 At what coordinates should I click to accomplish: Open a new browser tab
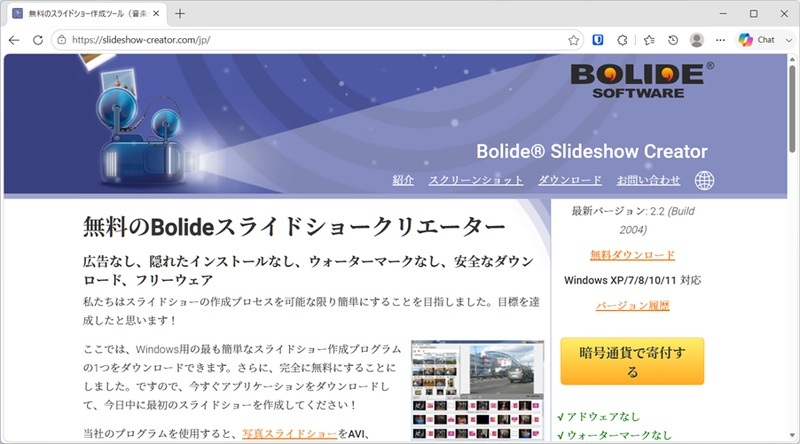click(x=180, y=14)
